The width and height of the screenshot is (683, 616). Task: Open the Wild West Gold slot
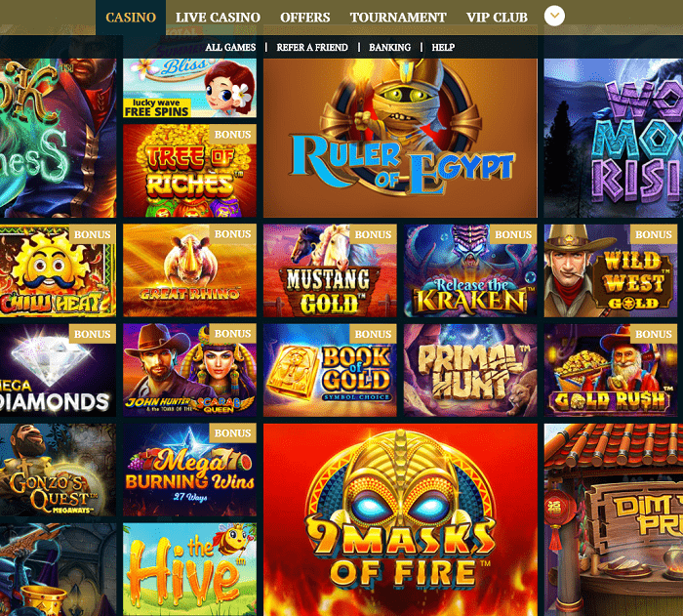pos(611,270)
